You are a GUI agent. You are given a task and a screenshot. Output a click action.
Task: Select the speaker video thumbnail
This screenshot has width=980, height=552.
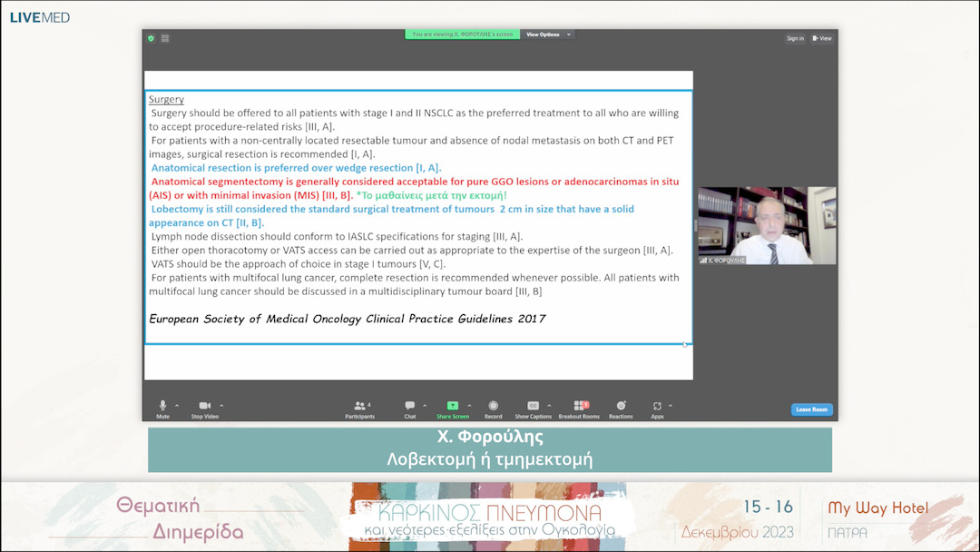pos(767,225)
